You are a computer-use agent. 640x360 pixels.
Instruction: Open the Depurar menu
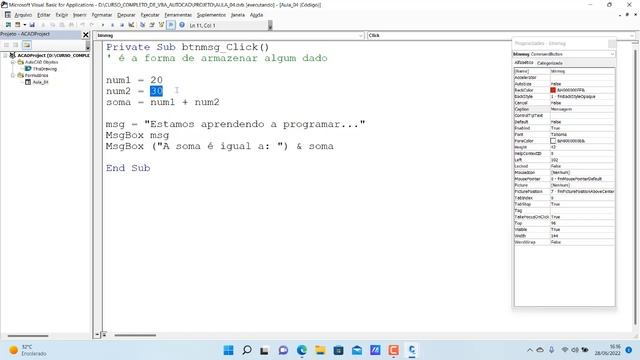coord(126,15)
